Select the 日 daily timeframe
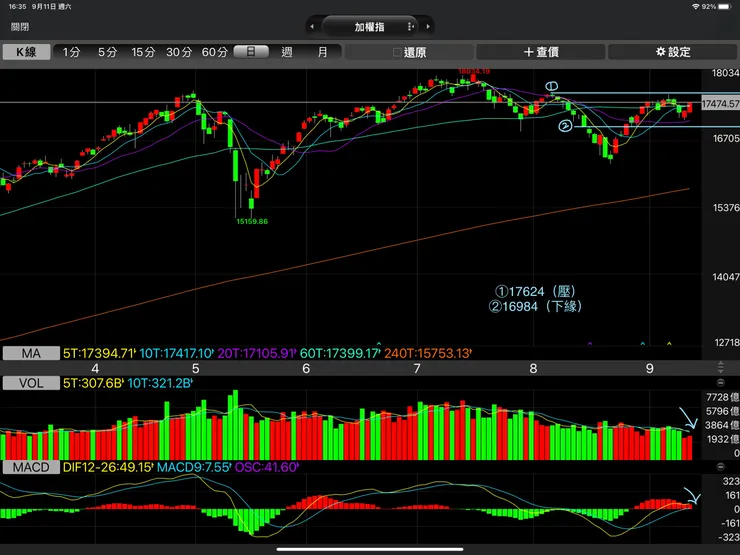The width and height of the screenshot is (740, 555). point(251,52)
